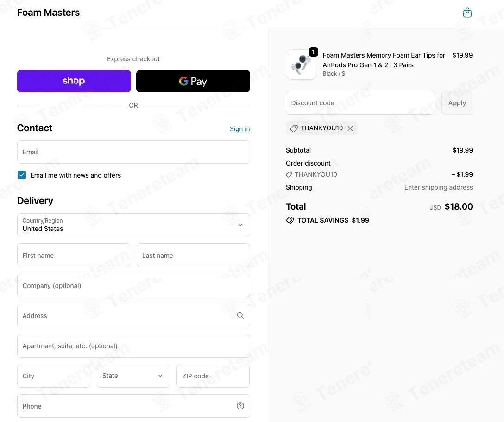Click the ZIP code field

pos(213,376)
